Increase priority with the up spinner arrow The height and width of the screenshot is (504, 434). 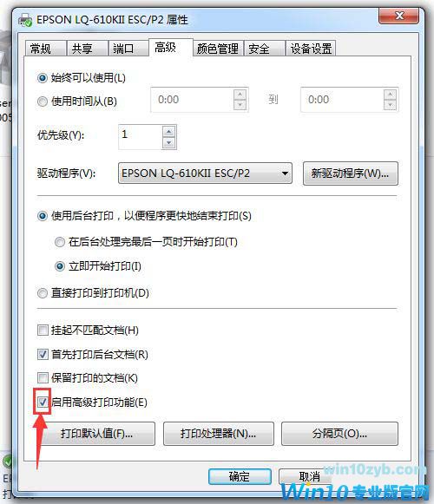point(169,132)
